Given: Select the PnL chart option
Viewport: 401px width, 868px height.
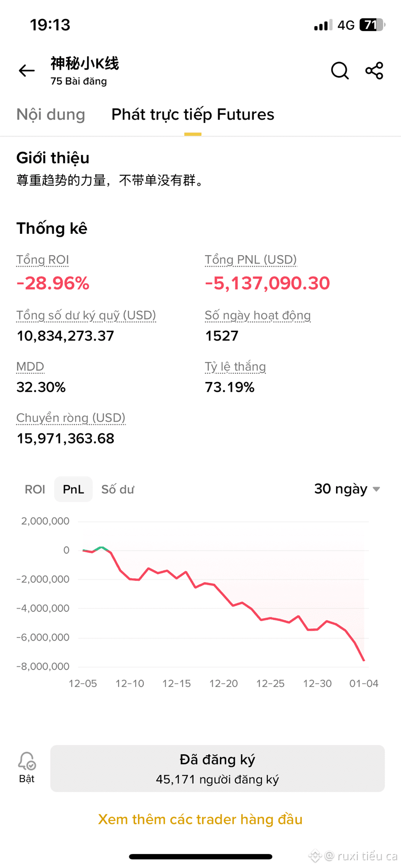Looking at the screenshot, I should click(x=74, y=489).
